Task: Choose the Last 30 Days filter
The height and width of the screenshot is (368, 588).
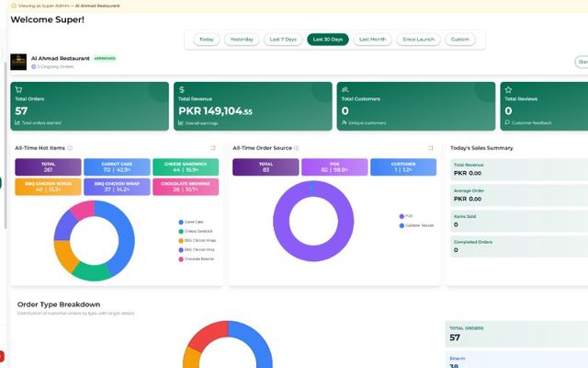Action: click(328, 40)
